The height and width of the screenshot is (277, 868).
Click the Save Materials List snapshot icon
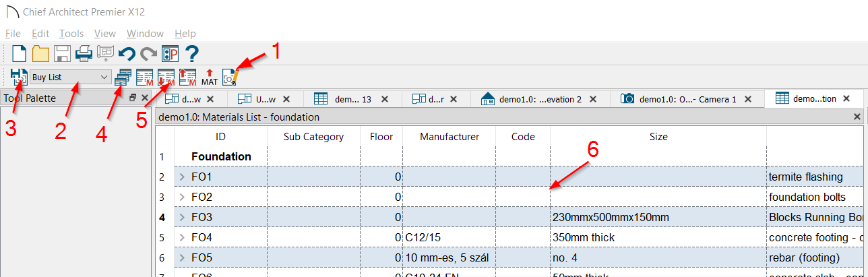tap(19, 77)
